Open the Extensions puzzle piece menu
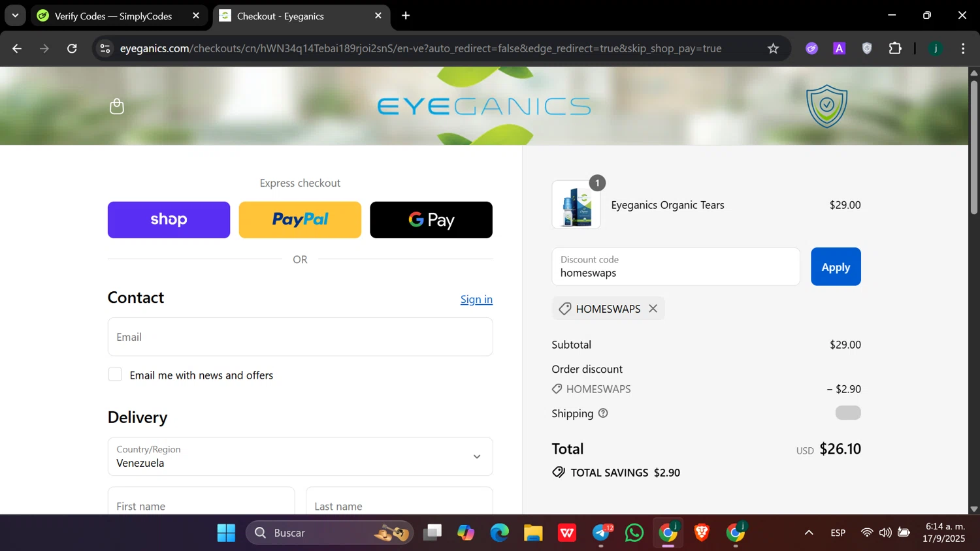This screenshot has width=980, height=551. [x=895, y=48]
